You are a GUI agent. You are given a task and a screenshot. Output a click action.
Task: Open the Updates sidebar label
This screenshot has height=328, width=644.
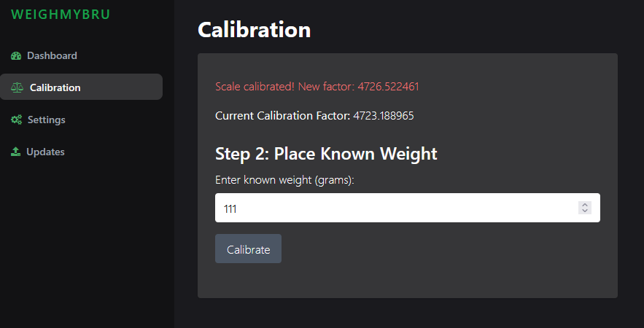pos(45,152)
